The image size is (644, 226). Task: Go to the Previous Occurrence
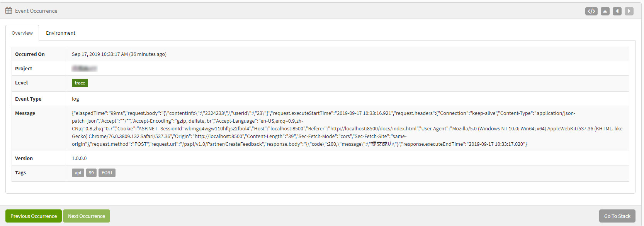[34, 216]
